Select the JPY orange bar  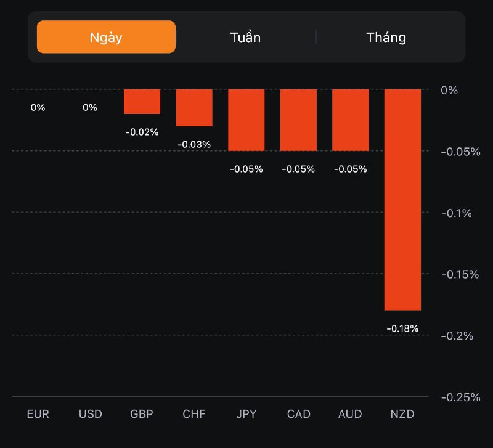(x=246, y=120)
